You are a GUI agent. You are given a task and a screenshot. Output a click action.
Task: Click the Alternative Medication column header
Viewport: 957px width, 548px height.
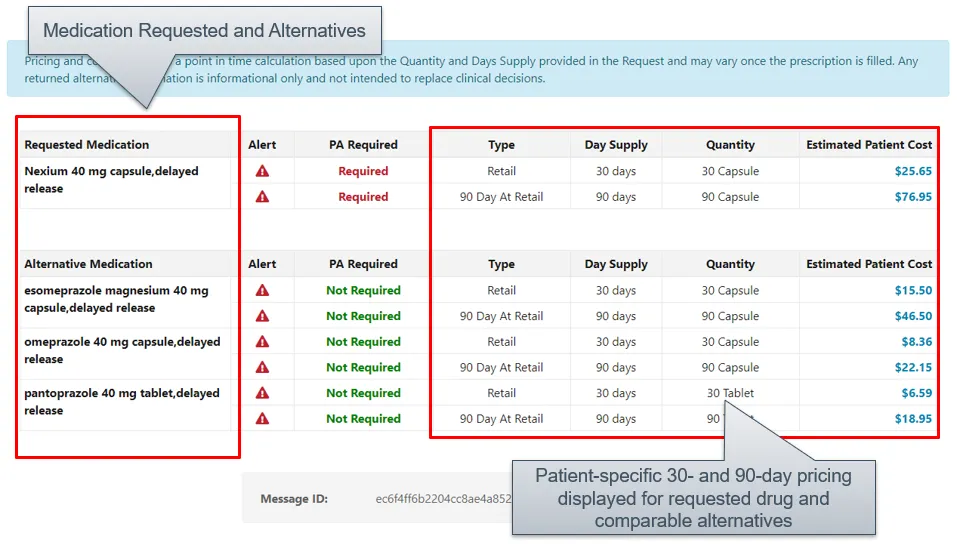coord(88,264)
